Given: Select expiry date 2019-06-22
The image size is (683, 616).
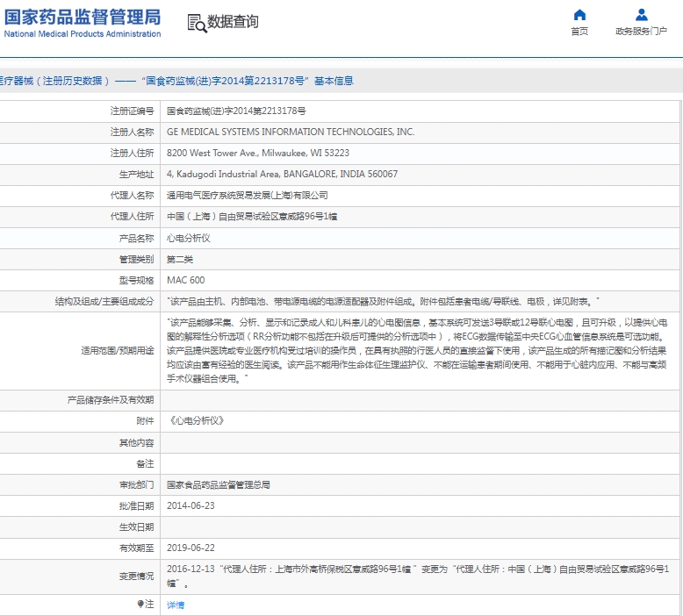Looking at the screenshot, I should coord(191,548).
